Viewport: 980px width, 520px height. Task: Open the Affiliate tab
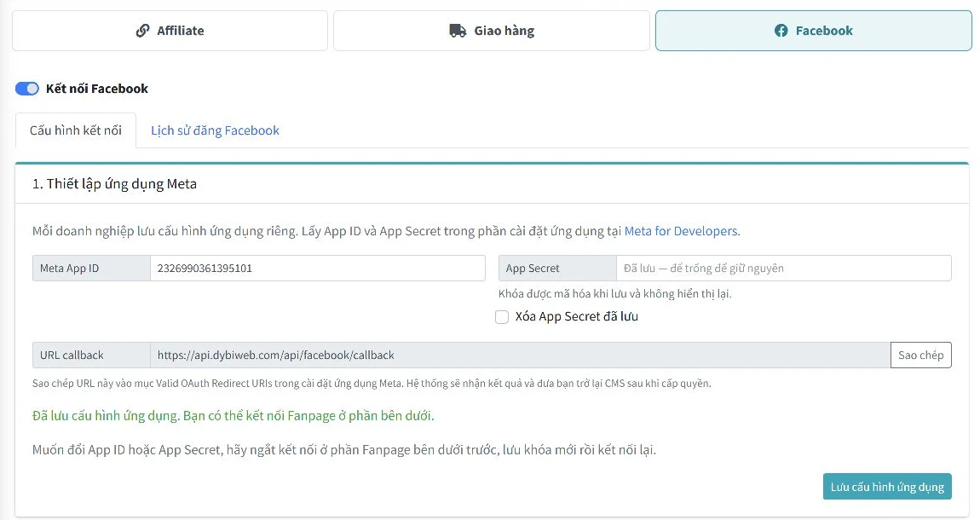coord(170,31)
